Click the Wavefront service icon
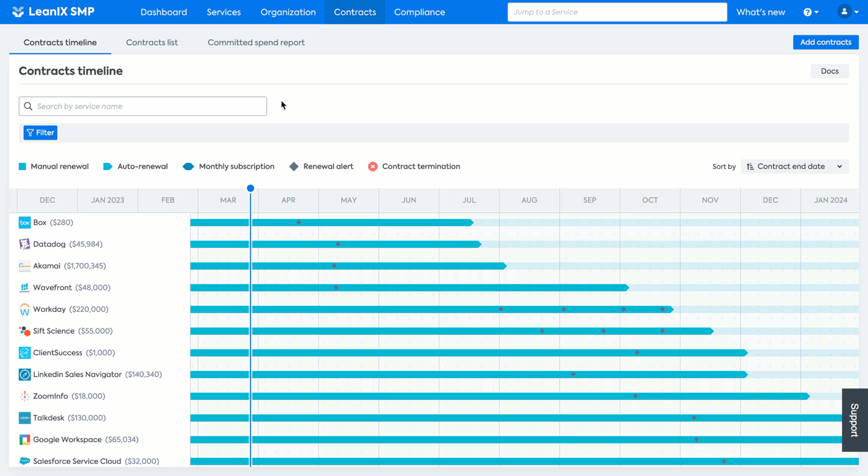 coord(25,288)
